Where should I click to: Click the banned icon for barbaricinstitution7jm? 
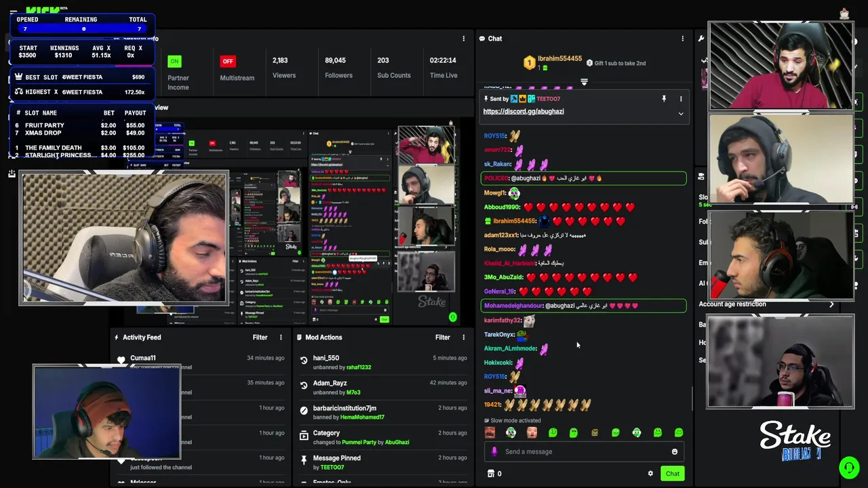point(304,411)
